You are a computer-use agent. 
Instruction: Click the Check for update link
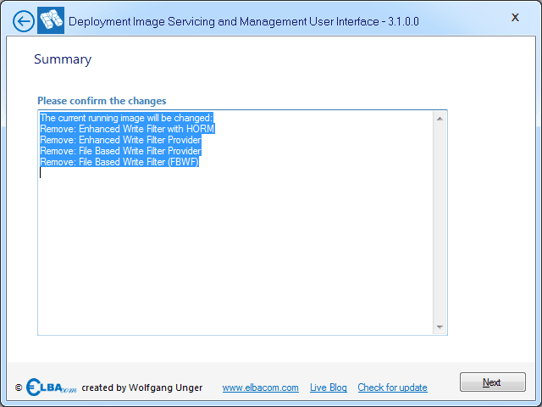pos(392,388)
